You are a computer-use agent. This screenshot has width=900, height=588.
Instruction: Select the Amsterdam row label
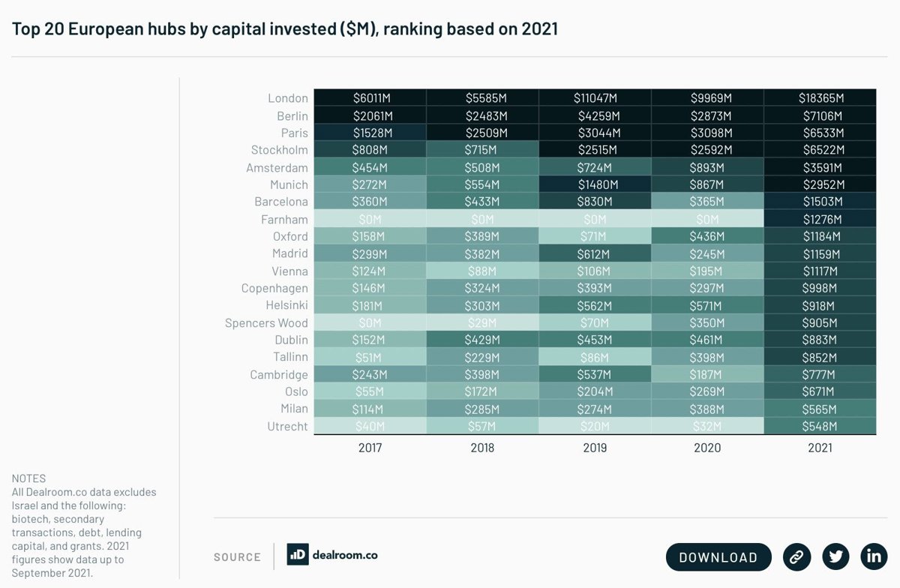277,167
